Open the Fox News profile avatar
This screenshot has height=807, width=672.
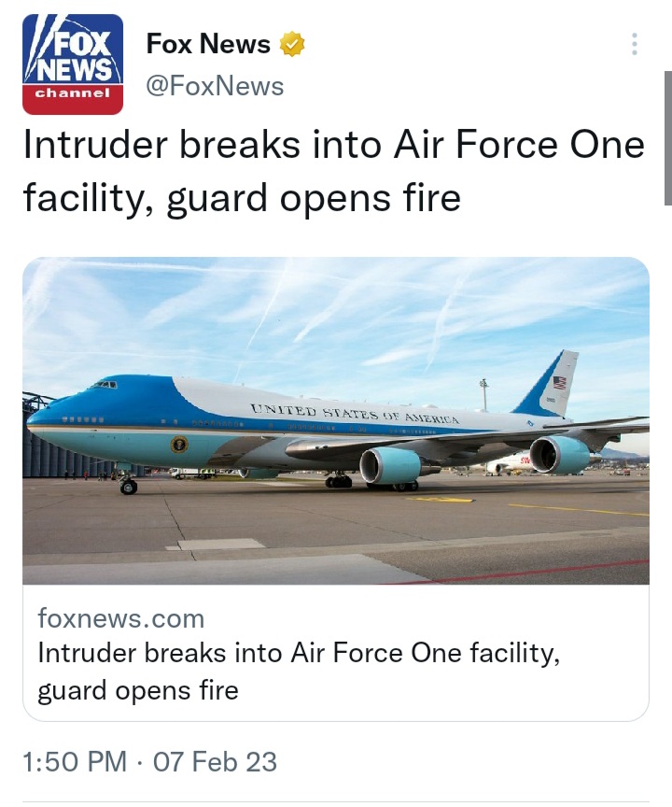[x=73, y=64]
